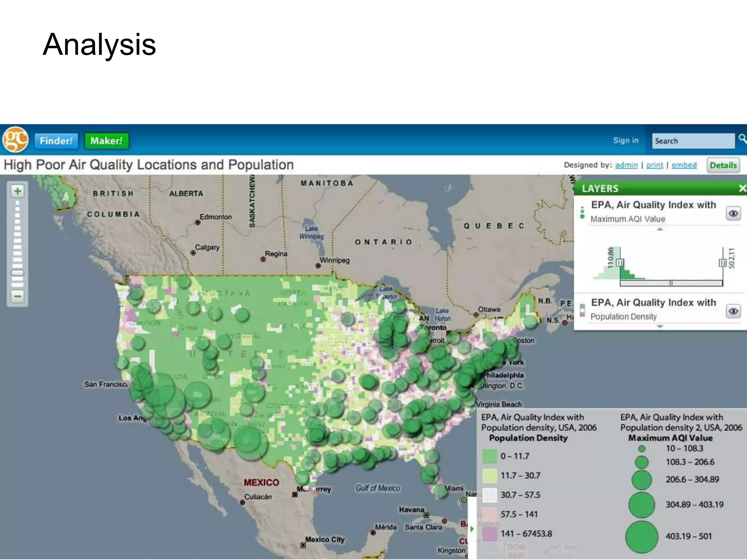
Task: Open the Maker! tab
Action: tap(106, 141)
